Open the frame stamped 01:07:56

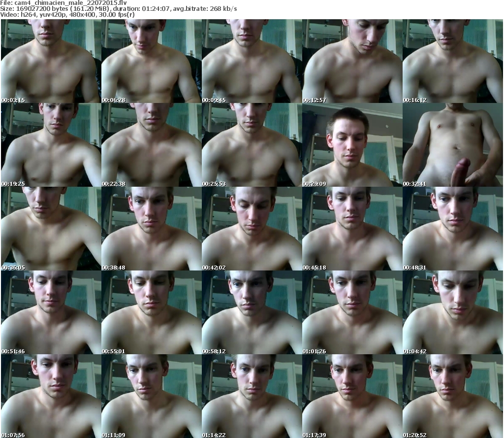[x=51, y=396]
